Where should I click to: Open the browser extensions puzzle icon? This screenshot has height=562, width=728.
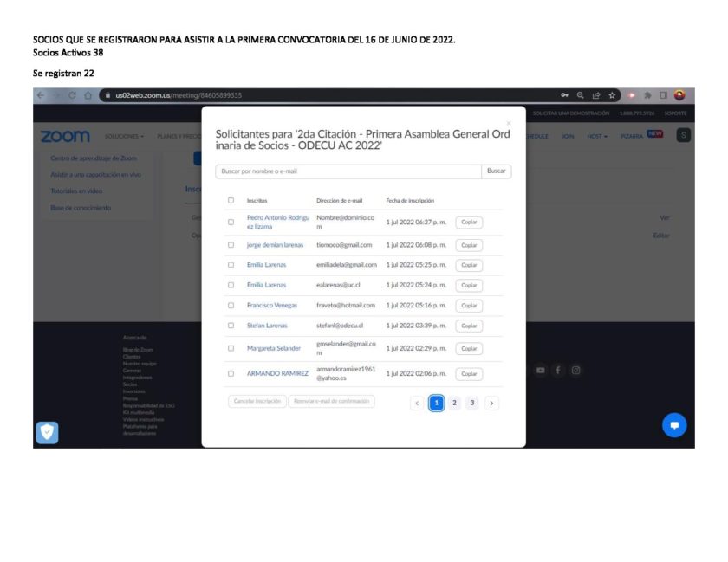(647, 95)
